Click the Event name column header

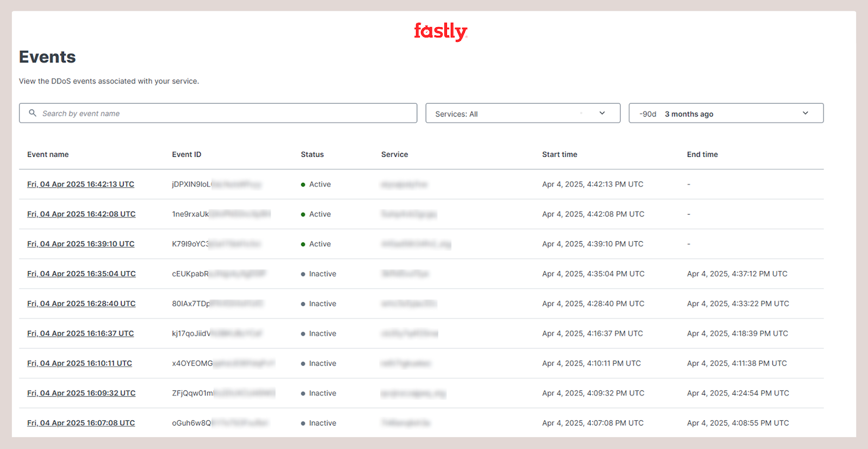click(x=48, y=155)
